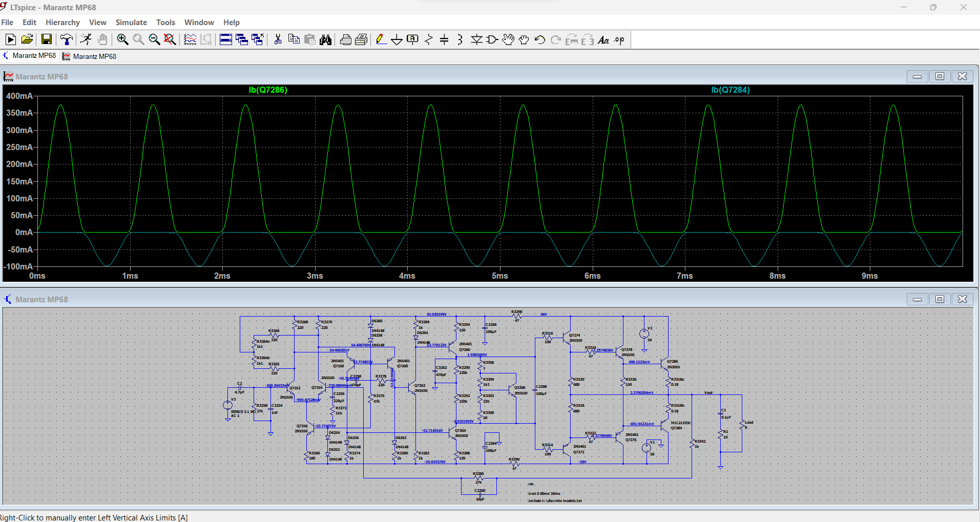Select the Cut scissors tool

click(x=278, y=40)
